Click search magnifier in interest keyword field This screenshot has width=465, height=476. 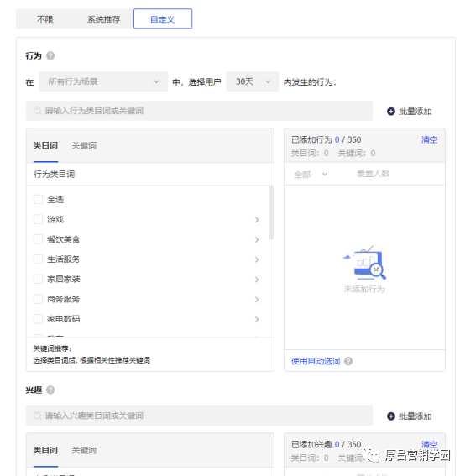[37, 416]
